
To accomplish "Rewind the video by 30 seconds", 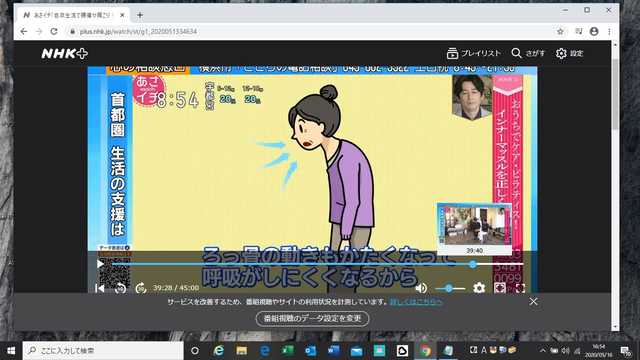I will tap(120, 288).
